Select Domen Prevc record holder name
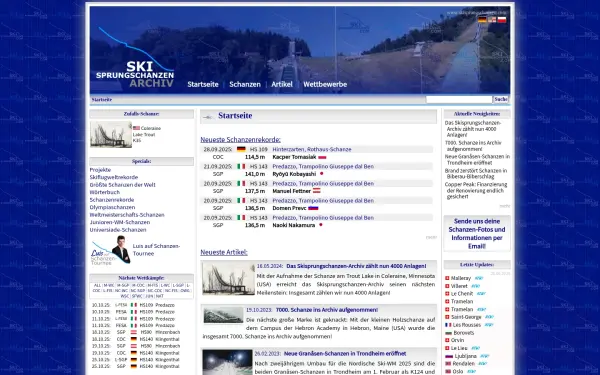This screenshot has width=600, height=375. (x=289, y=208)
